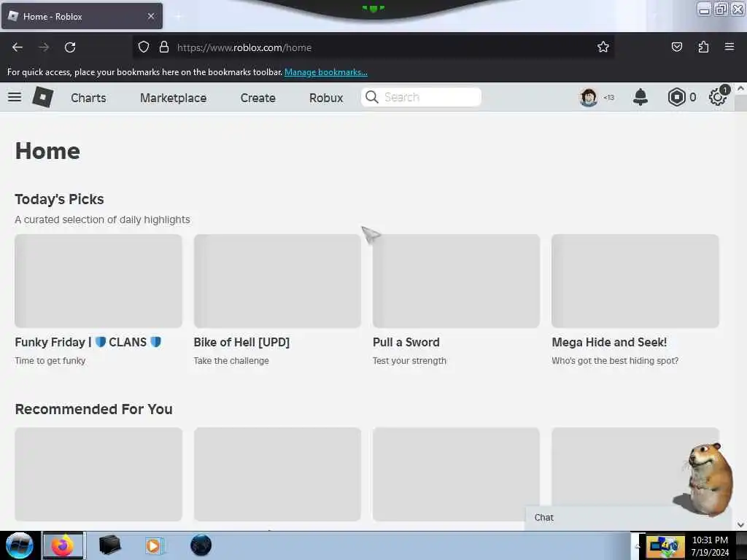
Task: Click the tracking protection shield icon
Action: [144, 47]
